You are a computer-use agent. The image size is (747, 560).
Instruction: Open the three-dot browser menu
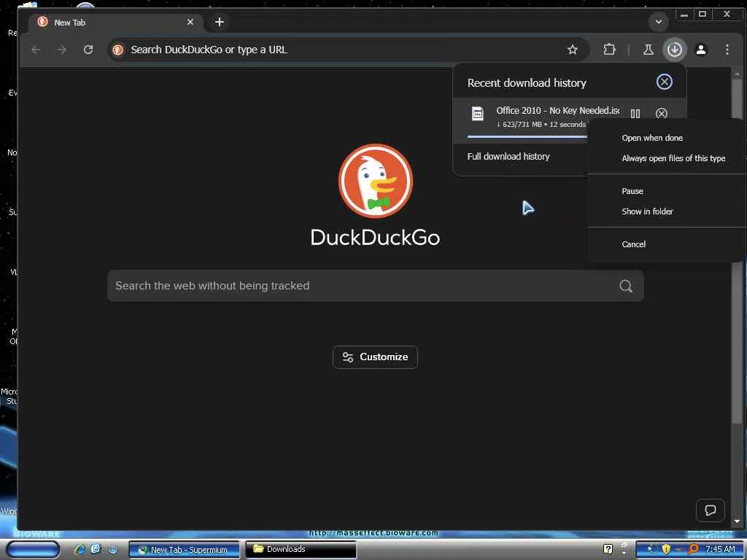point(727,50)
